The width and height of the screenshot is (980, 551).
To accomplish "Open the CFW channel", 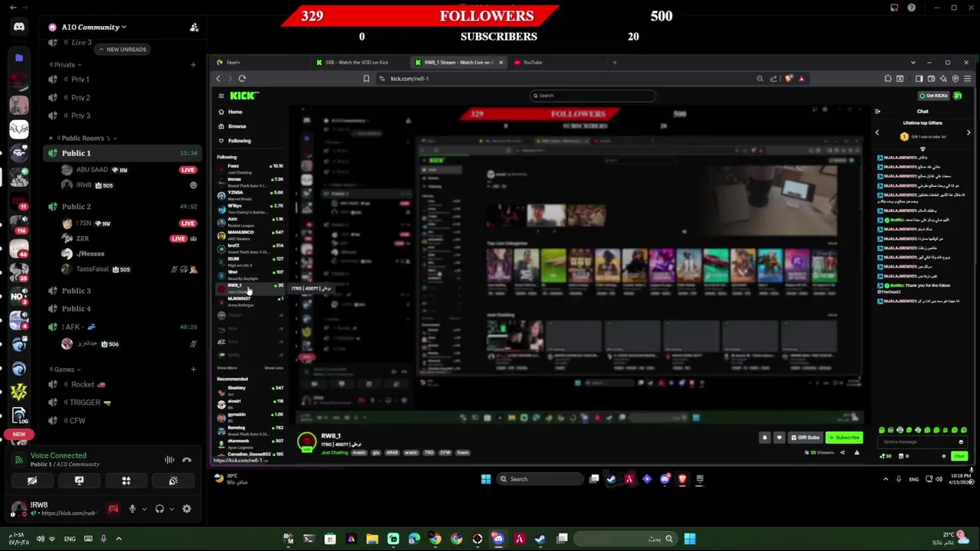I will (122, 421).
